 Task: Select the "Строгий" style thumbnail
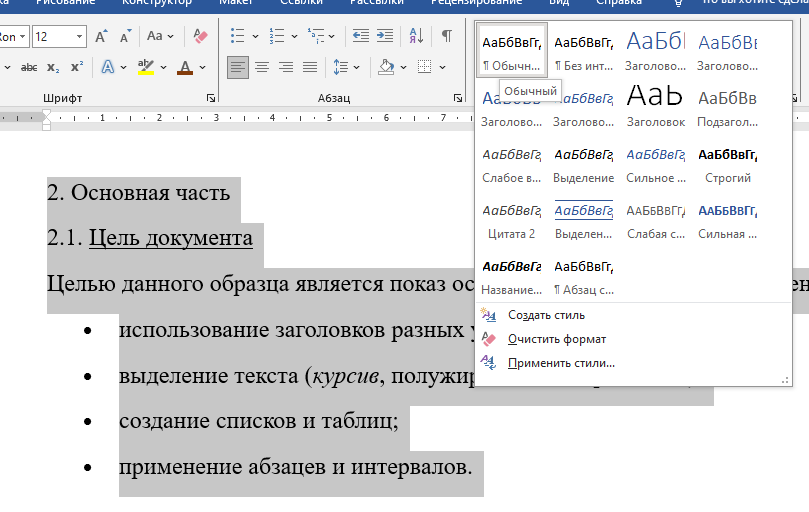pos(727,165)
